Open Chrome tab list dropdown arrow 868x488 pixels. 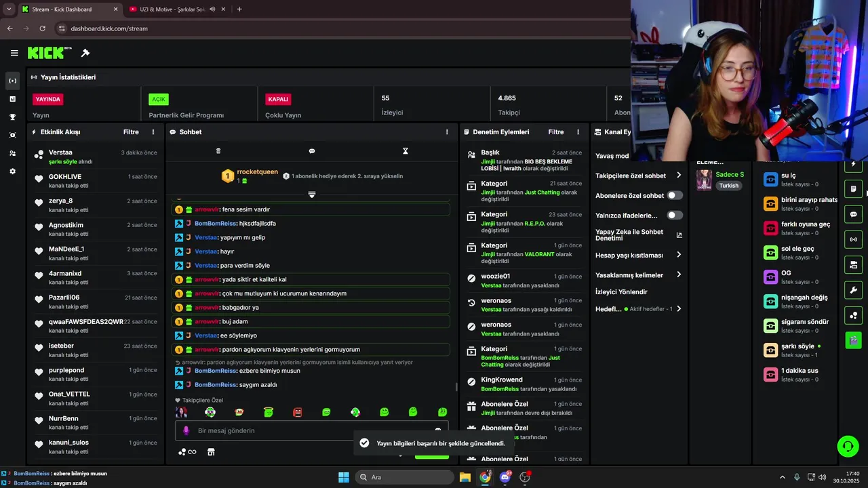pos(9,9)
